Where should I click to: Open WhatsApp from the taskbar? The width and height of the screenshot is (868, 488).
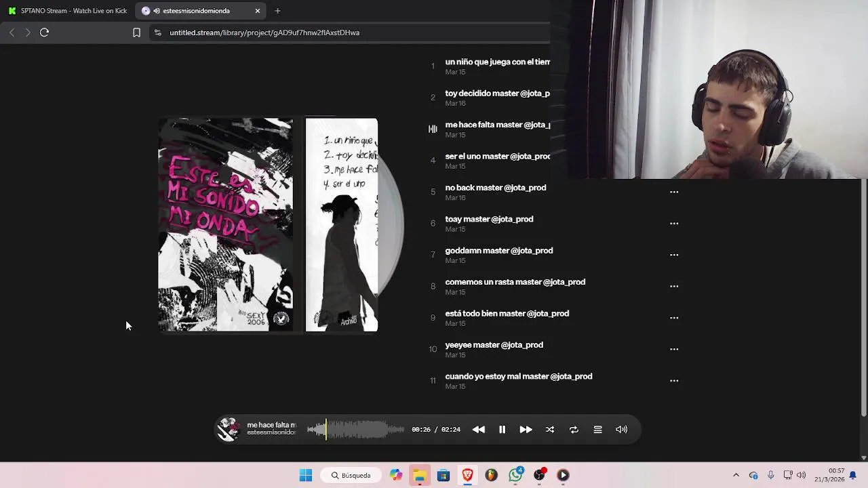[x=515, y=474]
